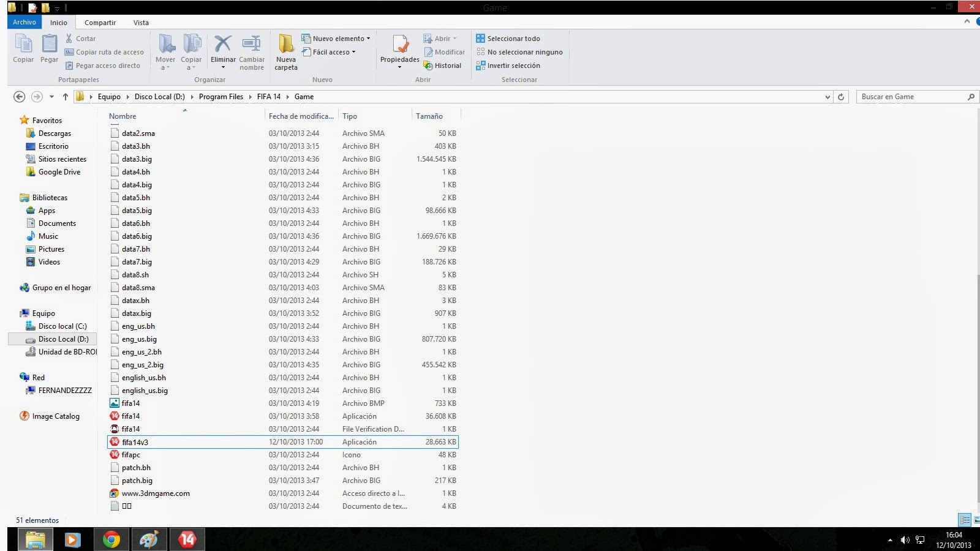Screen dimensions: 980x551
Task: Click the Historial button
Action: tap(442, 66)
